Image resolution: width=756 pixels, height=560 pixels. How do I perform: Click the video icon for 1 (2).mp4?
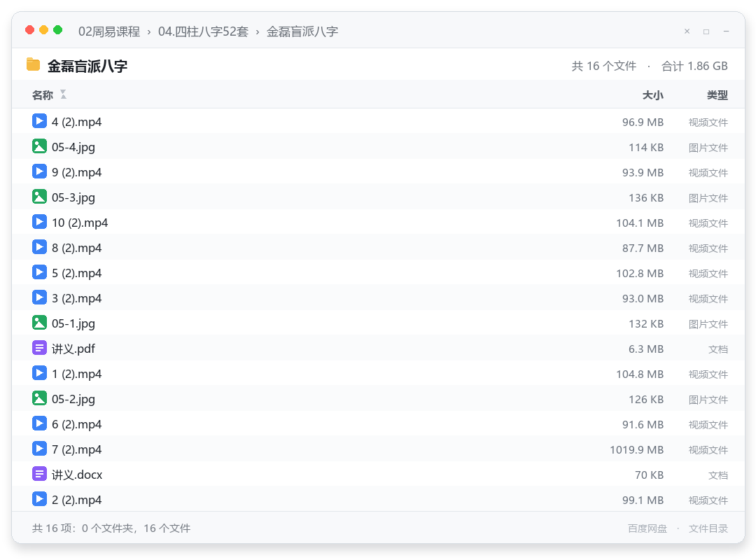point(39,373)
